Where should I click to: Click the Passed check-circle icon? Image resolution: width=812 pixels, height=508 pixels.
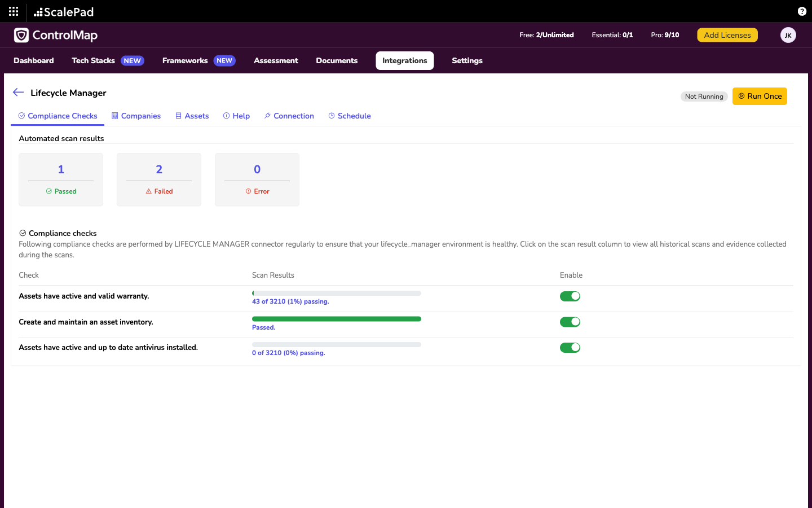[49, 191]
